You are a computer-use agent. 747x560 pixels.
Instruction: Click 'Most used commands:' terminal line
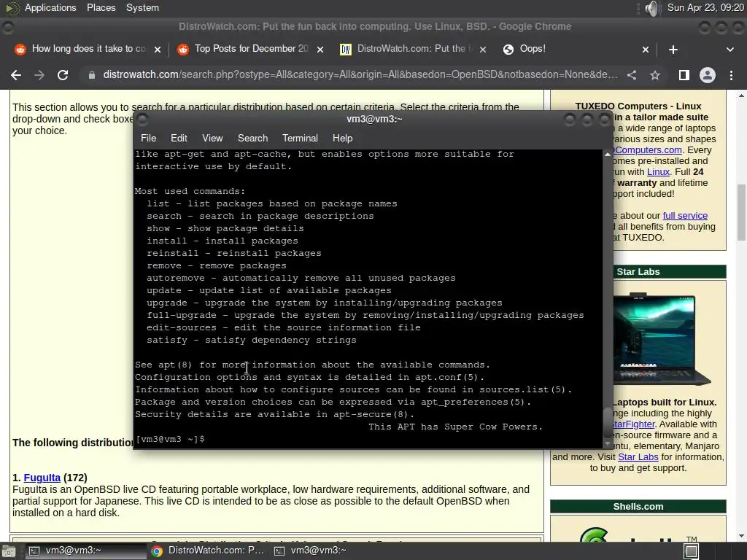[190, 192]
